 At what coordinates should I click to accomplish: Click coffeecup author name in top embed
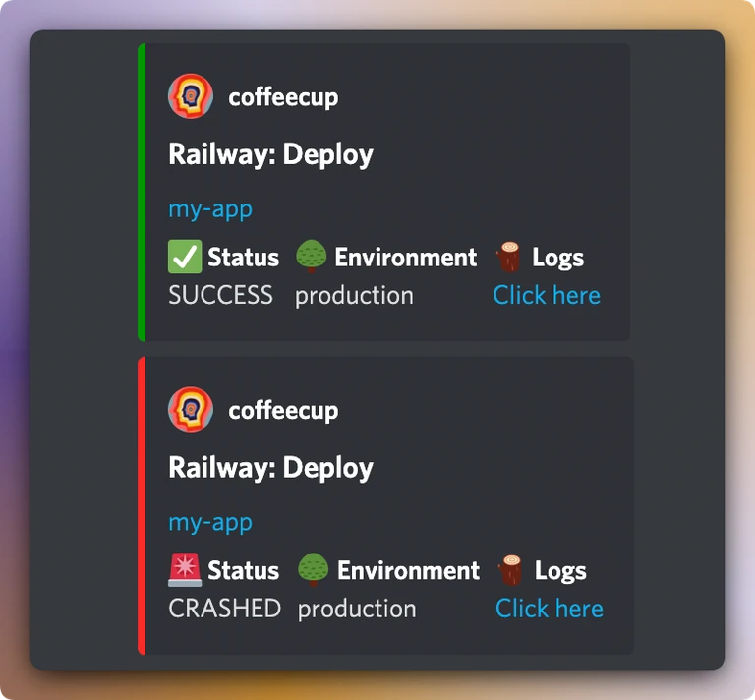283,97
